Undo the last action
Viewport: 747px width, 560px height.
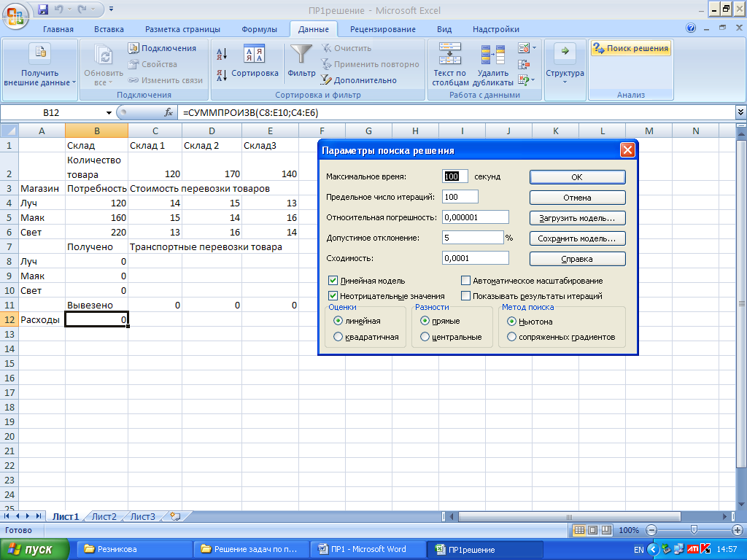tap(58, 9)
